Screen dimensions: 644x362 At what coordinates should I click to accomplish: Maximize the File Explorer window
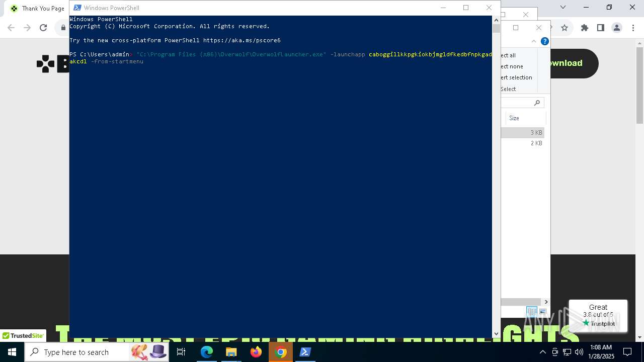click(x=516, y=28)
